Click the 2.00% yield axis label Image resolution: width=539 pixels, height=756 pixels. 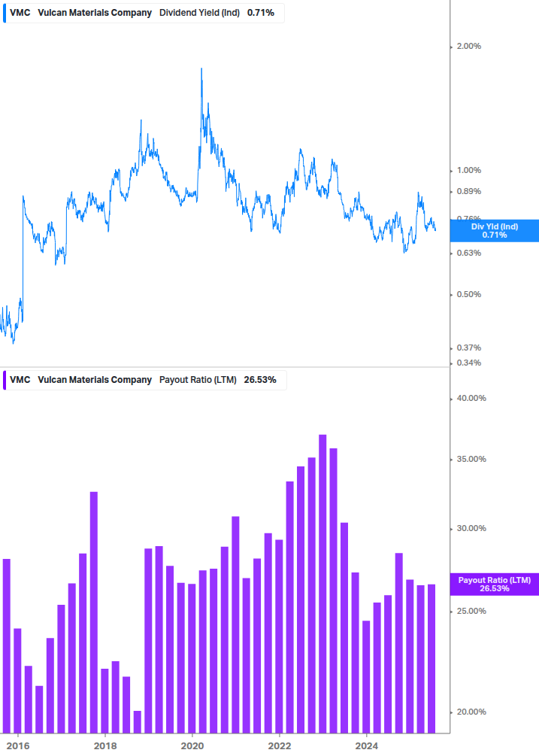(x=468, y=47)
